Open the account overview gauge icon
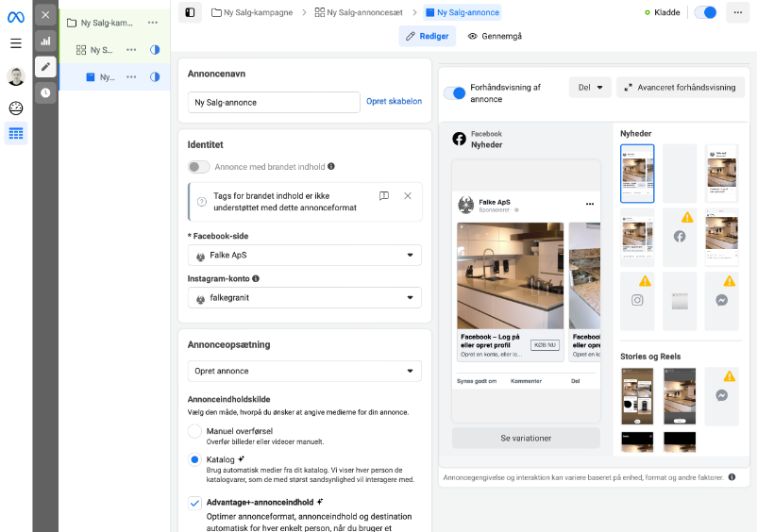Image resolution: width=757 pixels, height=532 pixels. [16, 108]
